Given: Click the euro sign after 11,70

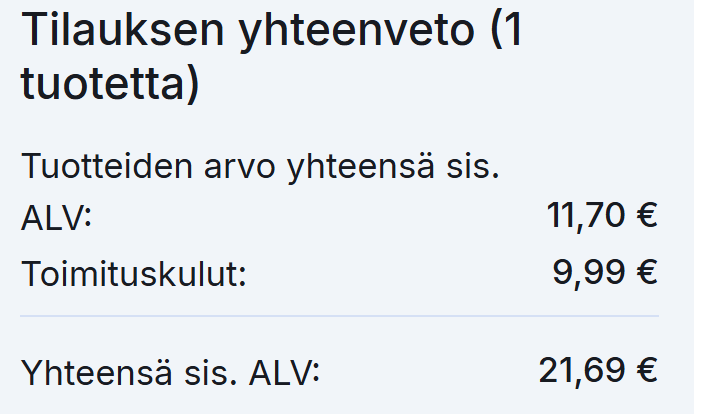Looking at the screenshot, I should [x=647, y=215].
